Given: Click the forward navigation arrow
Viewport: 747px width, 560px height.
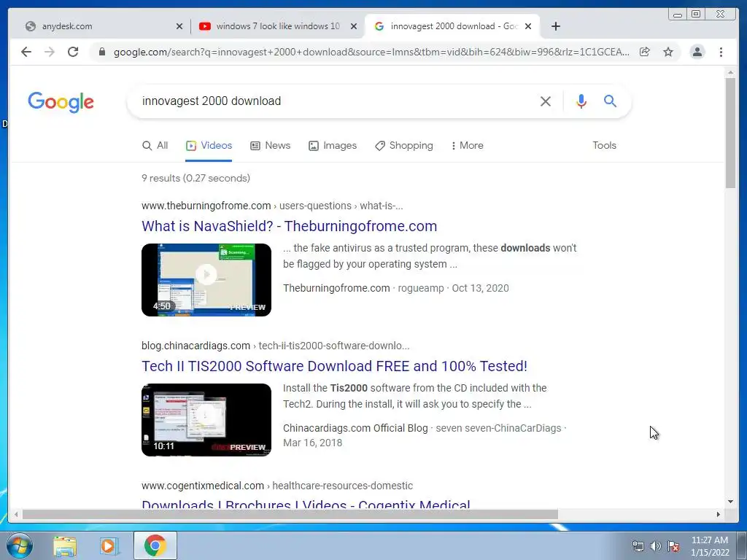Looking at the screenshot, I should pos(50,52).
